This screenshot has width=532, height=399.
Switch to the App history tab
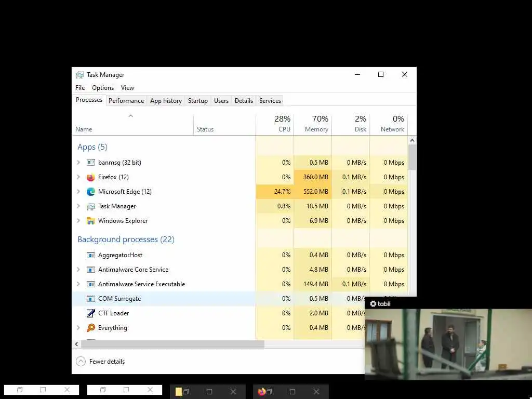click(166, 101)
